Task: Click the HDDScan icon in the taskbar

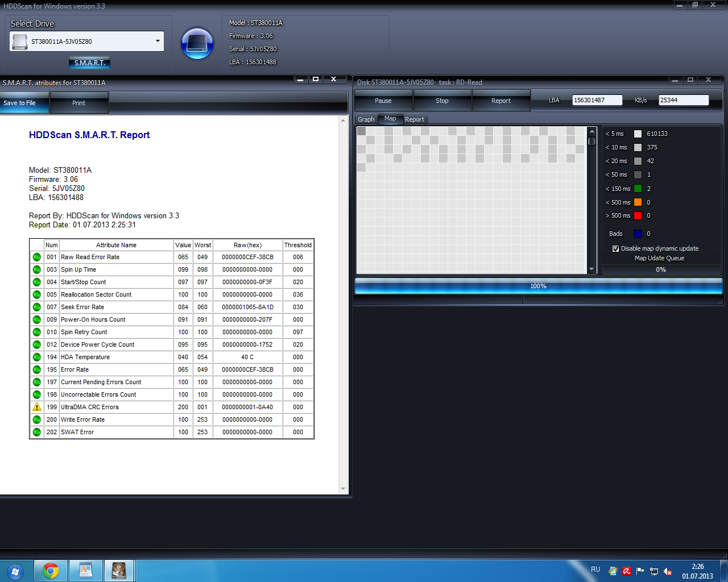Action: coord(119,571)
